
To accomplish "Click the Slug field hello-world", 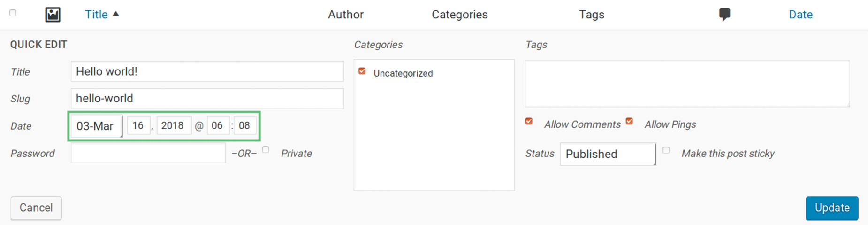I will tap(207, 99).
